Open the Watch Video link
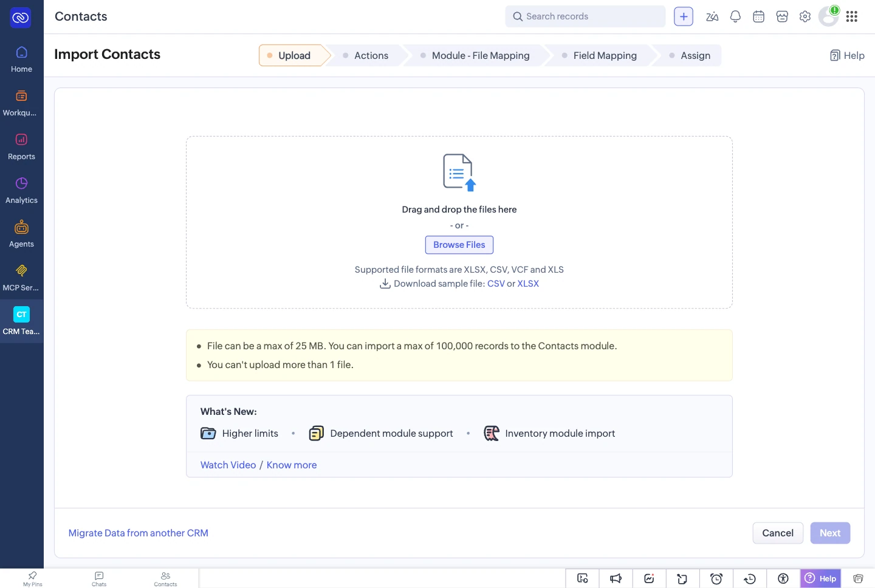This screenshot has height=588, width=875. [228, 465]
